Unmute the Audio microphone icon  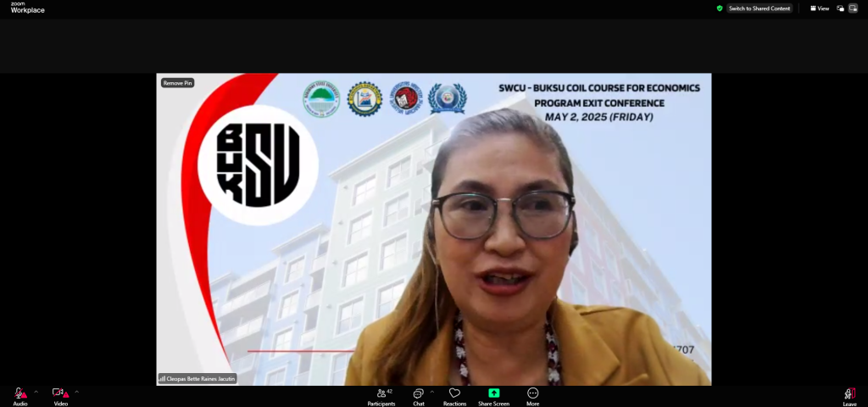point(19,393)
